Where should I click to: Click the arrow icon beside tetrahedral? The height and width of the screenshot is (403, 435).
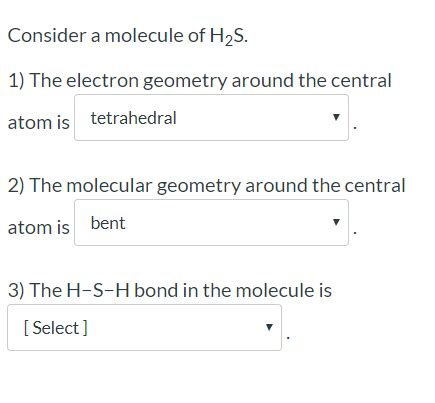pos(336,117)
